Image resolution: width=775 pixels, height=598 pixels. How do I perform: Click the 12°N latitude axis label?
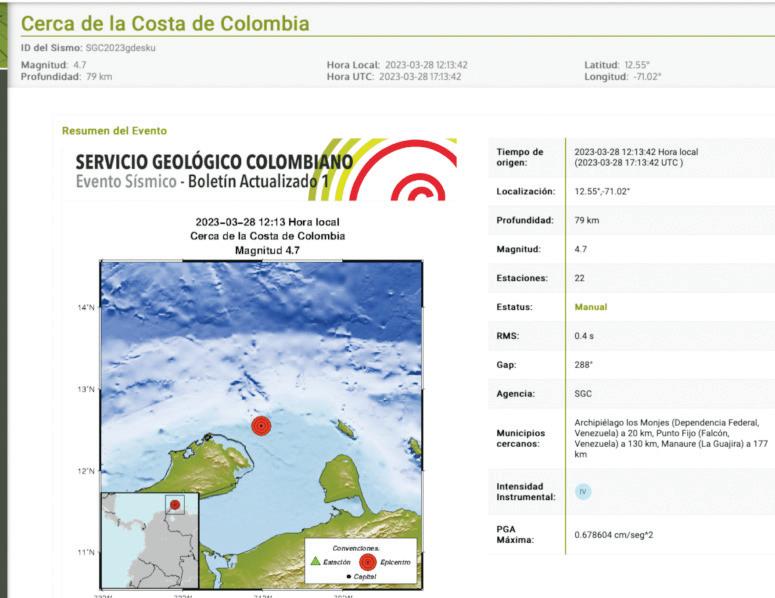tap(86, 471)
